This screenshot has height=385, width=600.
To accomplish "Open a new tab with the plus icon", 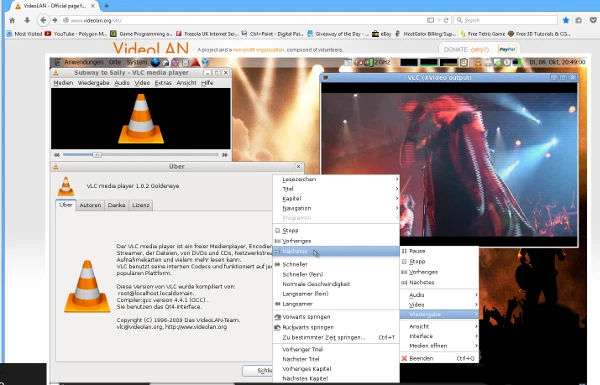I will click(106, 6).
